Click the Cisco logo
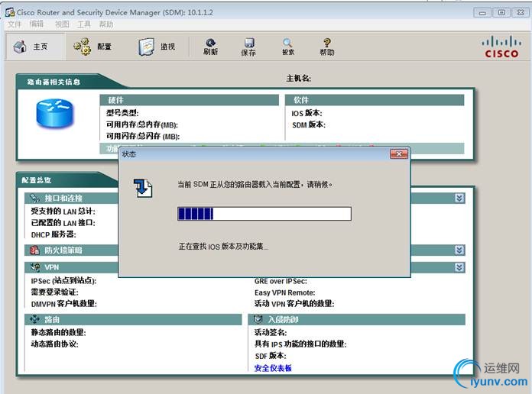The width and height of the screenshot is (532, 394). 501,47
